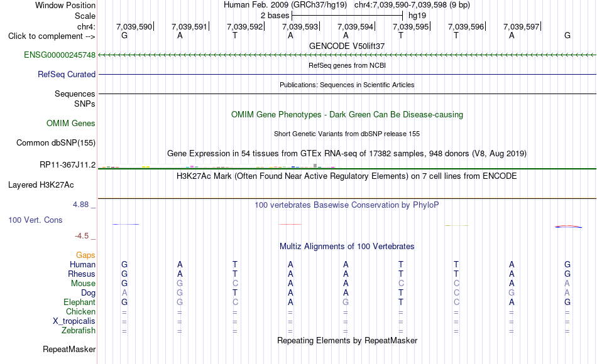
Task: Click the 'Scale' track label
Action: [85, 16]
